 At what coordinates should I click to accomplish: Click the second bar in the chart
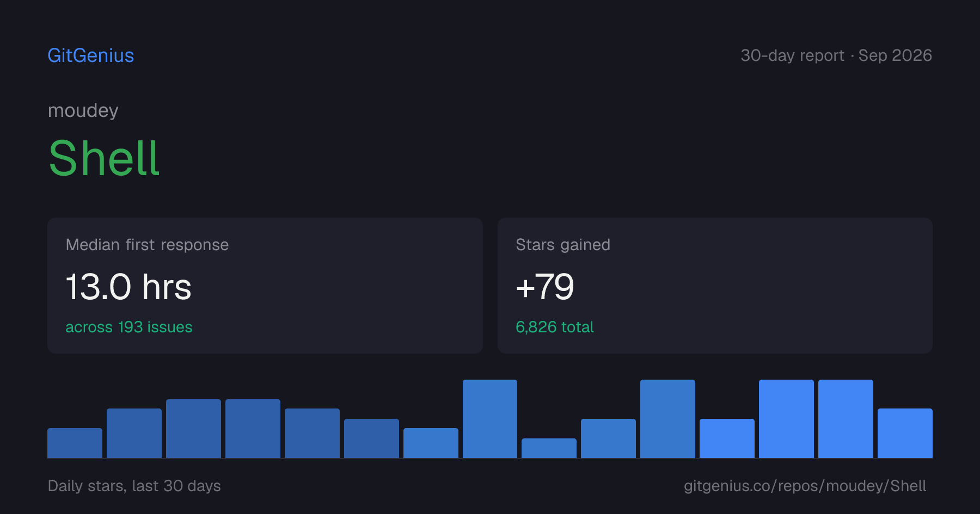click(x=134, y=433)
